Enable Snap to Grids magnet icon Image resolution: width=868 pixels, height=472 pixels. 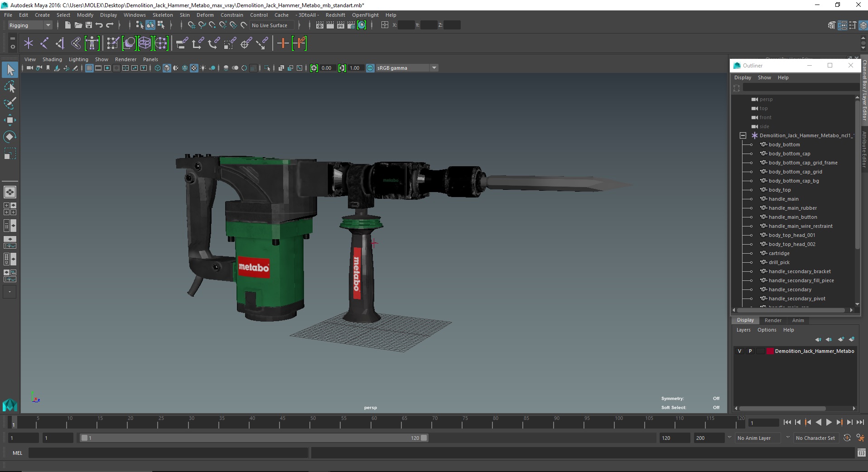click(191, 25)
